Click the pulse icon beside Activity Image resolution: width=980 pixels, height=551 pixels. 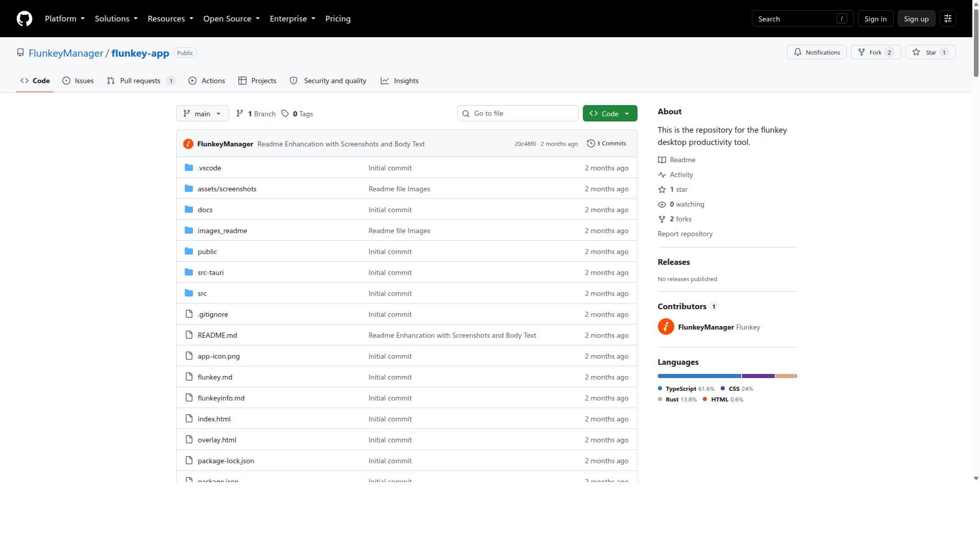pyautogui.click(x=662, y=175)
